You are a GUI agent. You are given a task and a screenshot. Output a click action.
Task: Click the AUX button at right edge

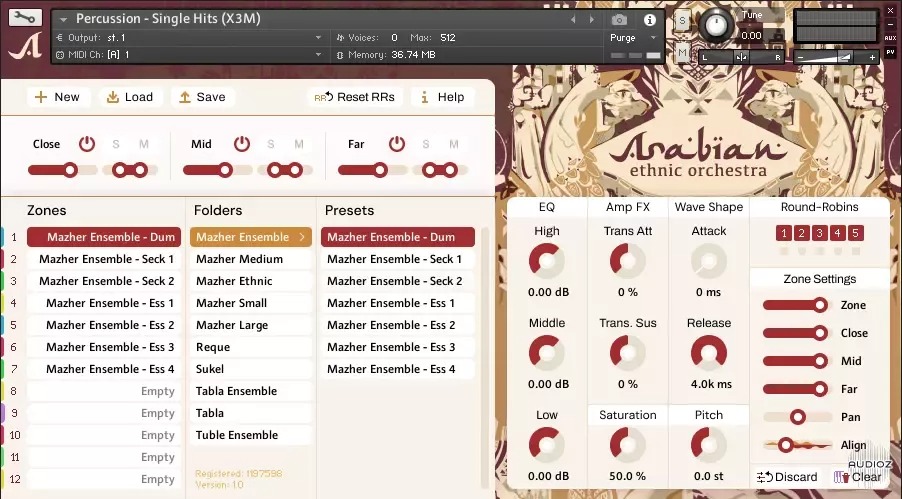pyautogui.click(x=890, y=39)
